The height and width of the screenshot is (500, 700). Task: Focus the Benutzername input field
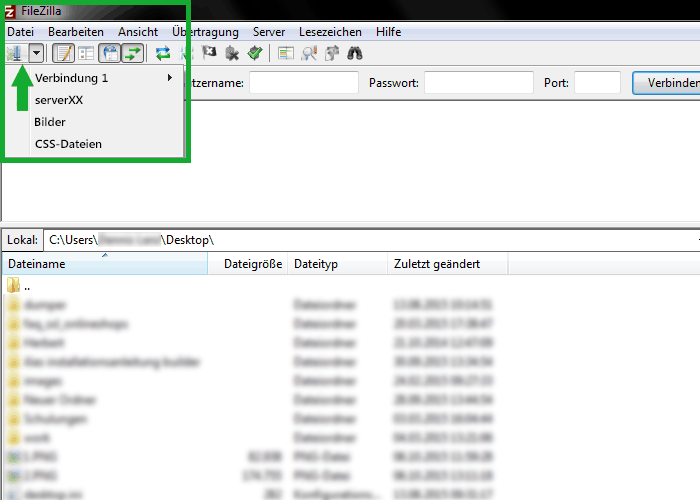[304, 83]
